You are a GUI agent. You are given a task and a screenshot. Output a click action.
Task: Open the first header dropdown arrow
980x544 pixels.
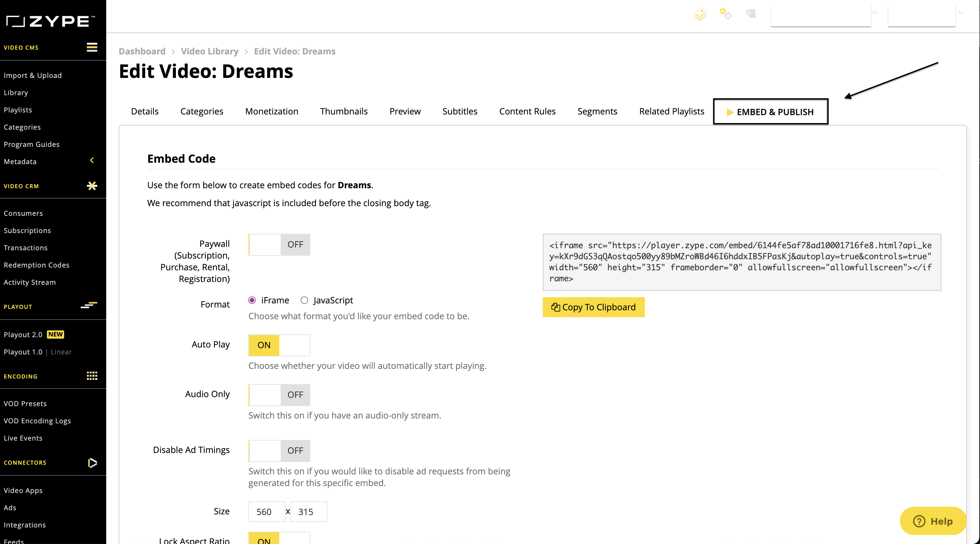(875, 12)
